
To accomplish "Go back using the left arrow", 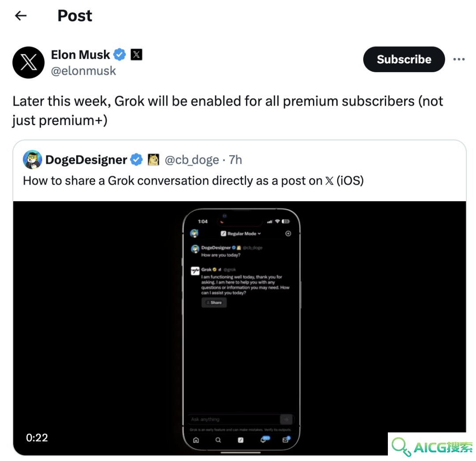I will (x=21, y=15).
